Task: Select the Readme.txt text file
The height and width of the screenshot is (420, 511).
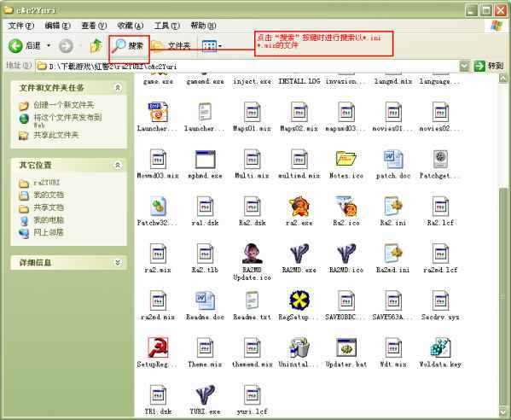Action: 252,300
